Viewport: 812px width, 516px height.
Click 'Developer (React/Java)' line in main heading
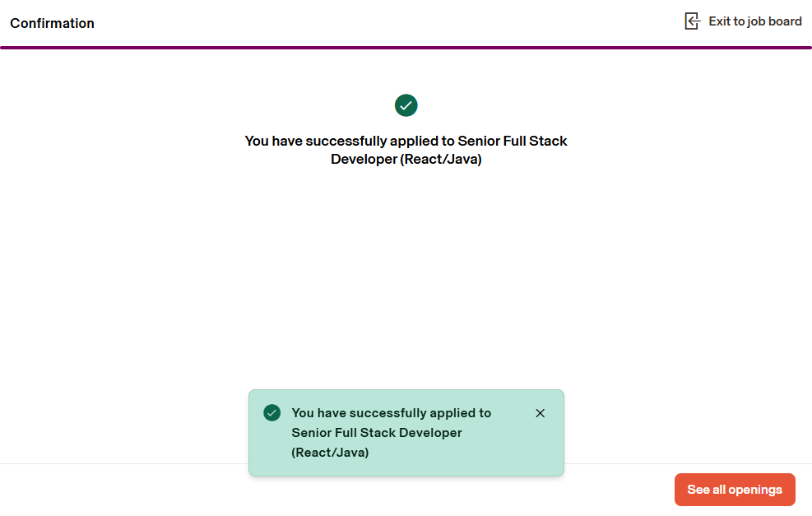406,160
